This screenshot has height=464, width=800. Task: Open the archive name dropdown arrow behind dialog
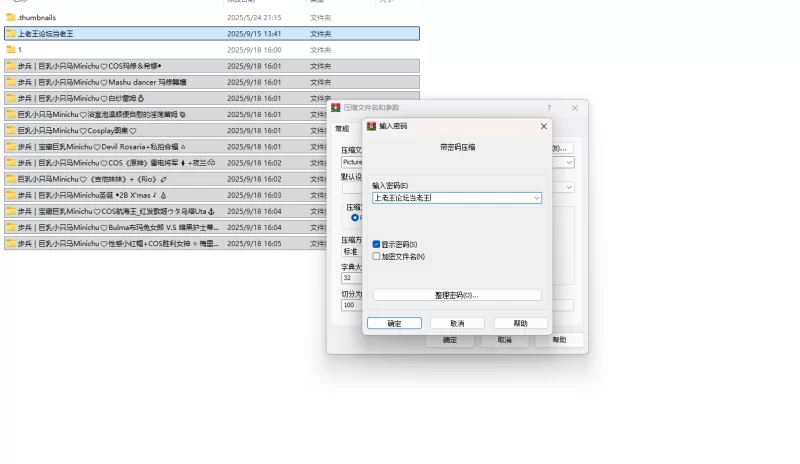[569, 161]
